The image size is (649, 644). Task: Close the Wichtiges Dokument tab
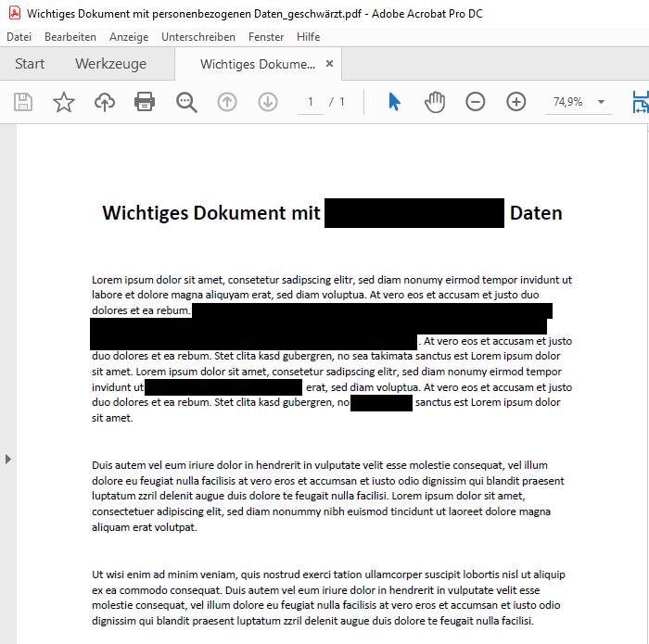coord(329,64)
